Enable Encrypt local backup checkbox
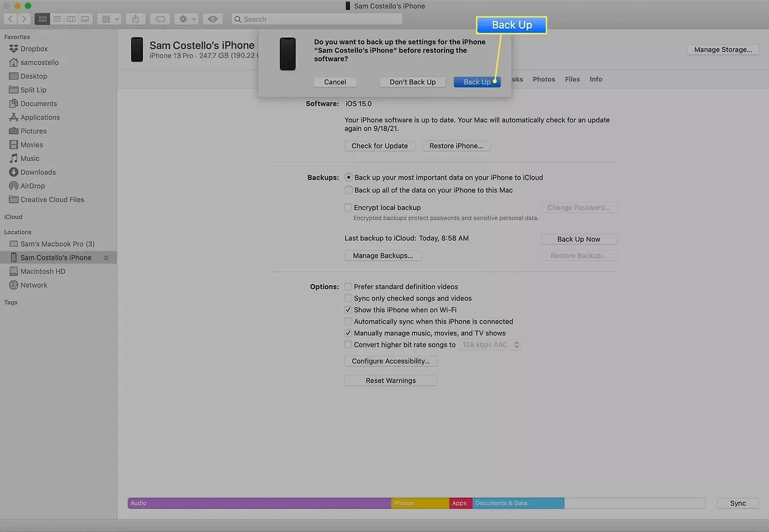Viewport: 769px width, 532px height. [x=348, y=208]
